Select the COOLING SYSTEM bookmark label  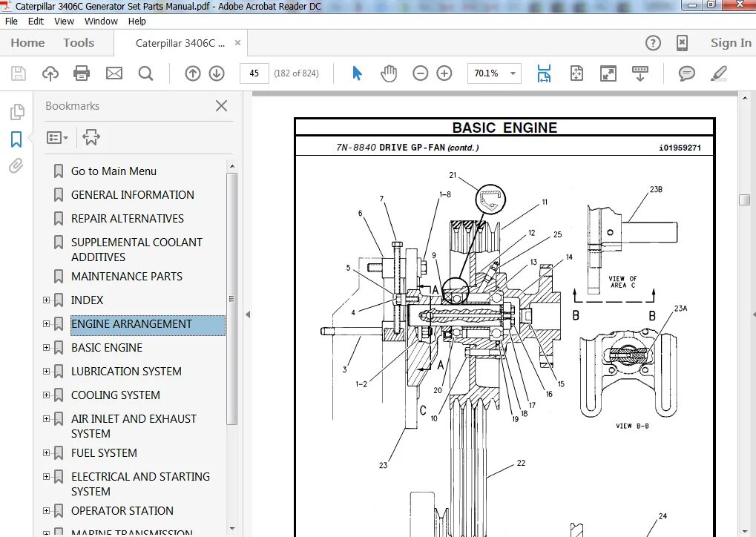115,395
